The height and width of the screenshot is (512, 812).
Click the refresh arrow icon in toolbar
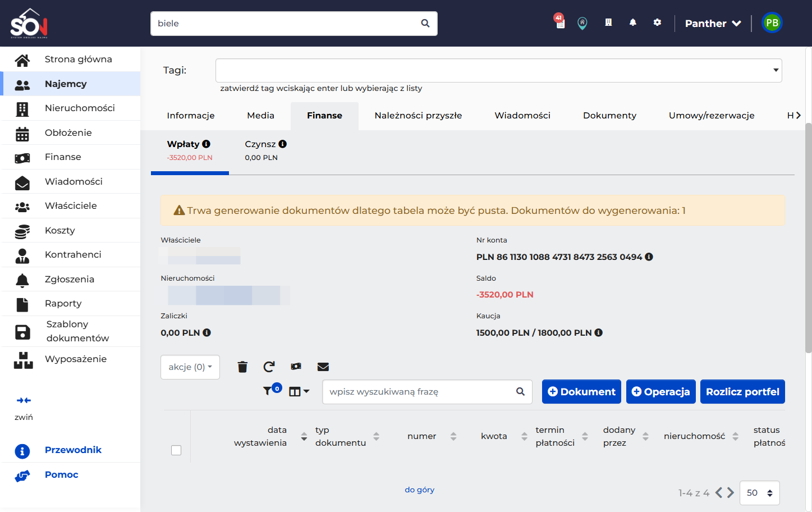tap(269, 367)
